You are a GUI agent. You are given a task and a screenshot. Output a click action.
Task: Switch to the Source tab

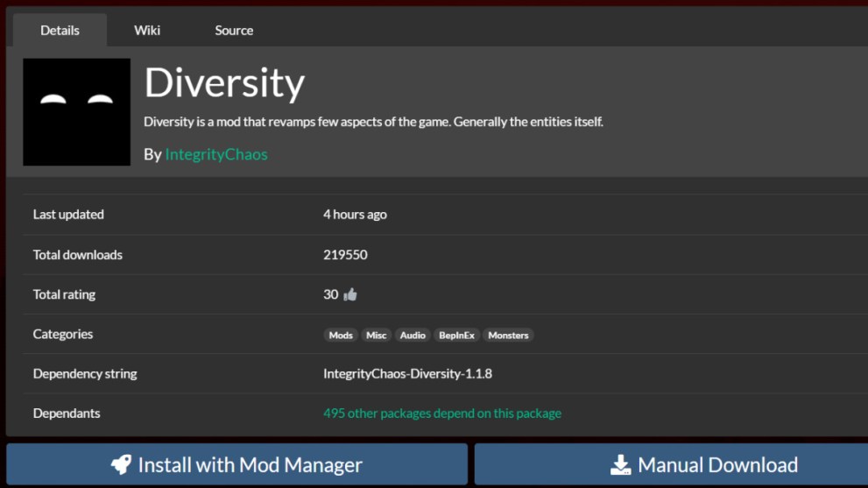pos(234,30)
